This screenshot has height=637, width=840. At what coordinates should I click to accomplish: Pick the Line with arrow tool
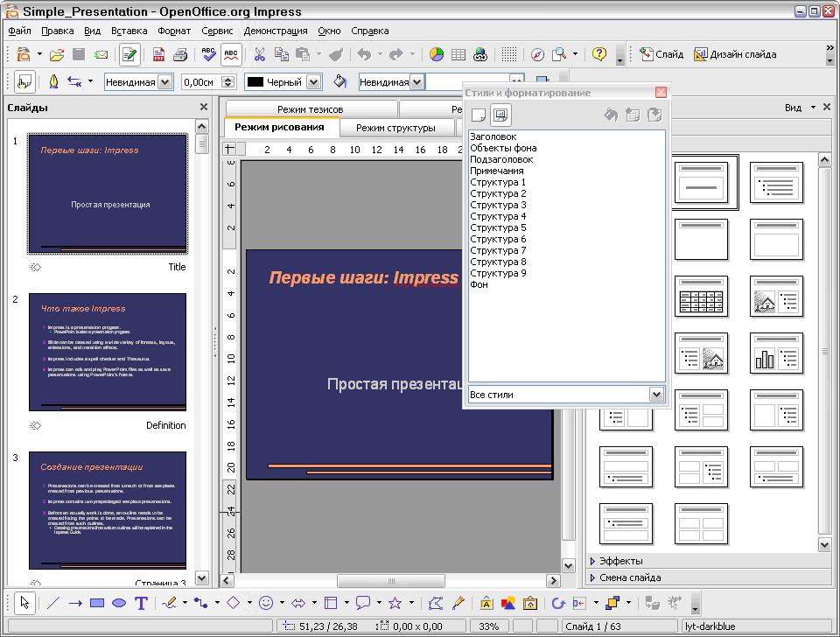(75, 603)
